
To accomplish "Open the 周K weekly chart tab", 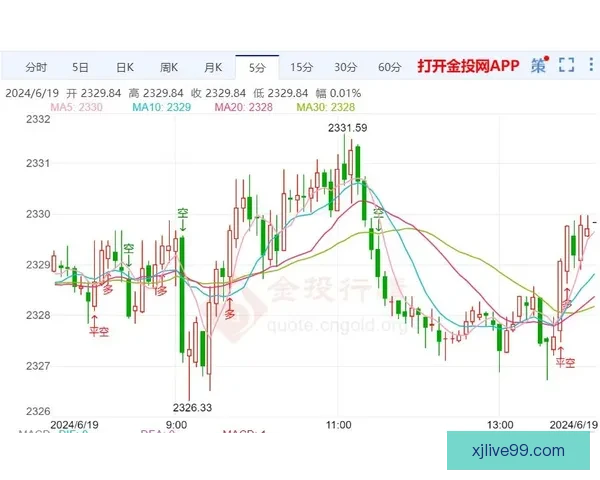I will pyautogui.click(x=168, y=67).
